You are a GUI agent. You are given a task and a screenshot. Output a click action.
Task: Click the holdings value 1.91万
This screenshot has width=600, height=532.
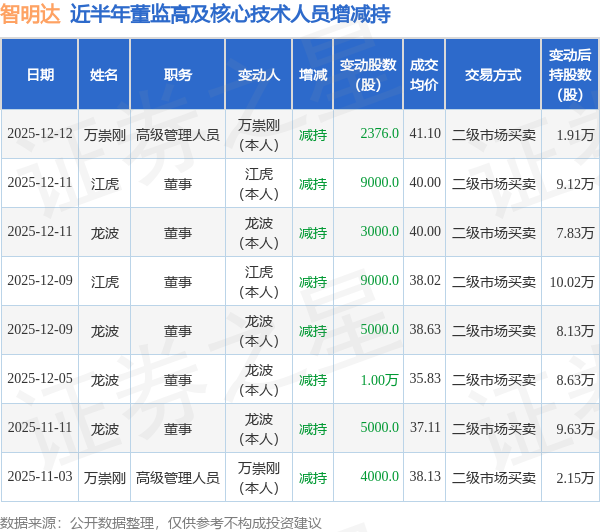tap(575, 135)
